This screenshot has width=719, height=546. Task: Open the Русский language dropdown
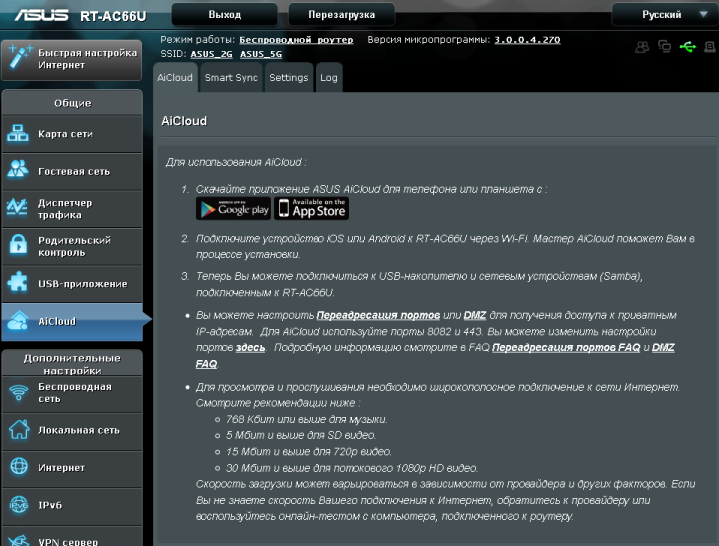[x=664, y=15]
